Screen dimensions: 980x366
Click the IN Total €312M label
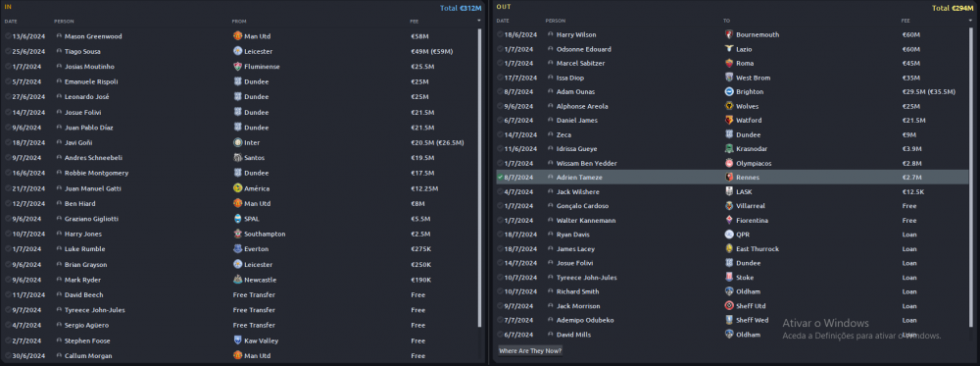pyautogui.click(x=461, y=8)
